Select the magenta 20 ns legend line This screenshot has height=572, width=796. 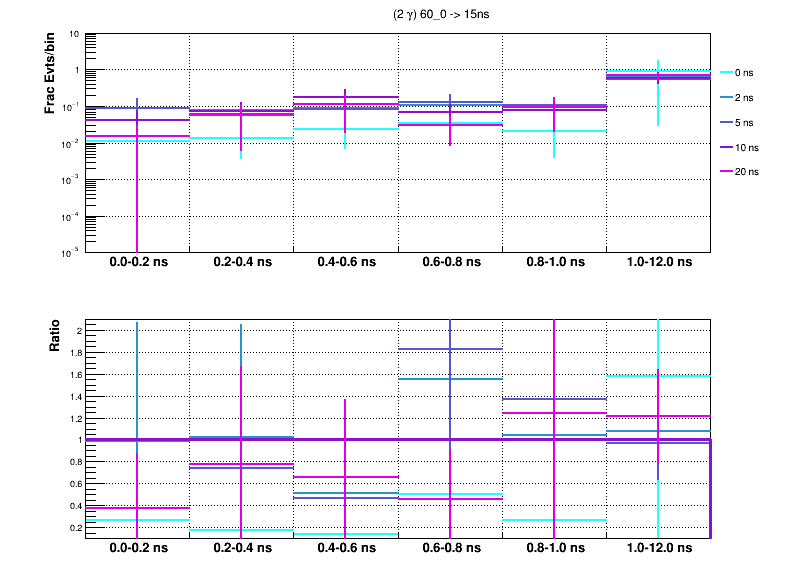tap(725, 171)
